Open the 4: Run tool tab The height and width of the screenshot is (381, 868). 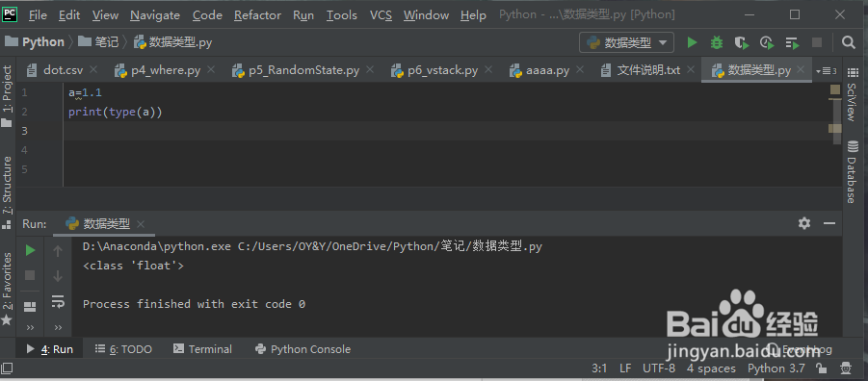(50, 349)
